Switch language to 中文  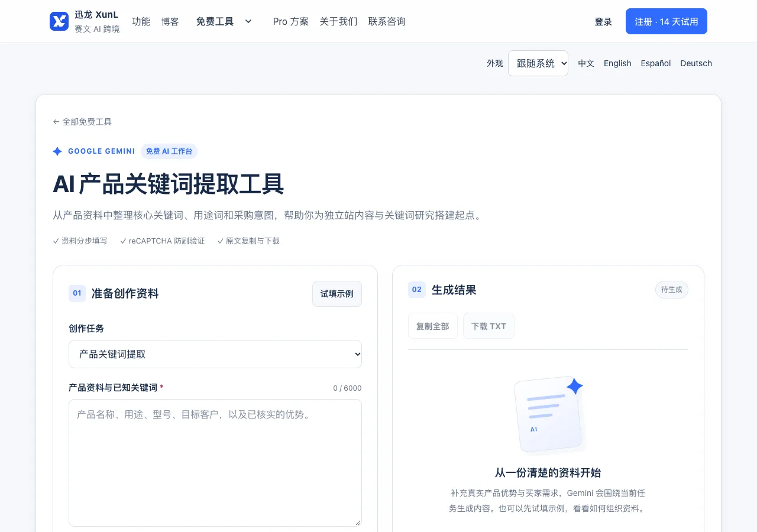[586, 63]
